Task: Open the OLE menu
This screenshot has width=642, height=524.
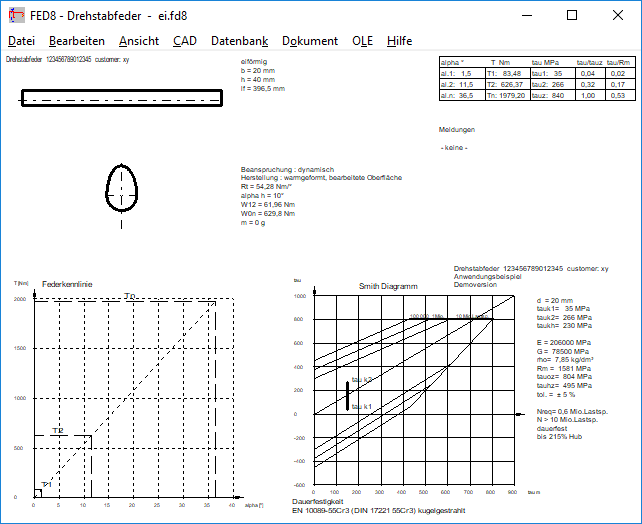Action: click(x=362, y=41)
